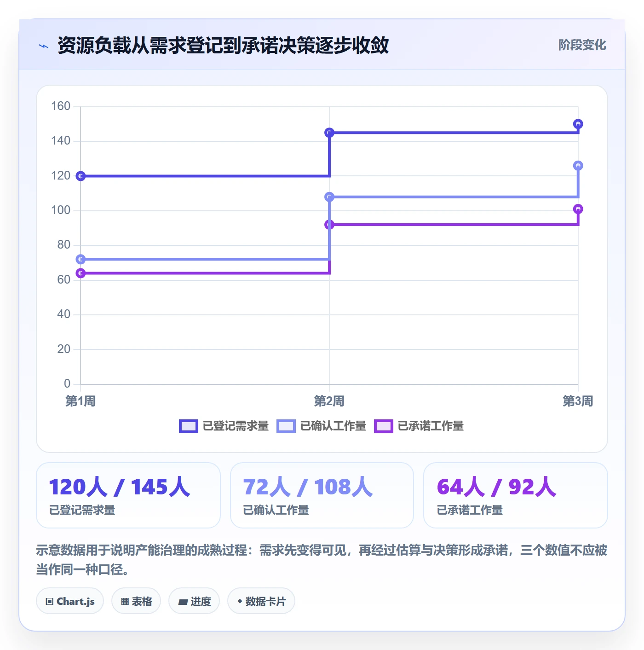Select the Chart.js tag chip

tap(70, 601)
